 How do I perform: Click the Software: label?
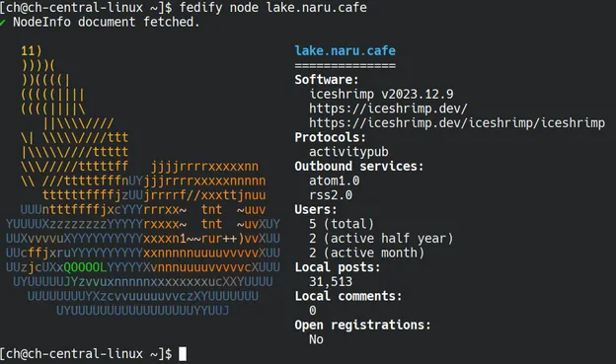[x=327, y=80]
